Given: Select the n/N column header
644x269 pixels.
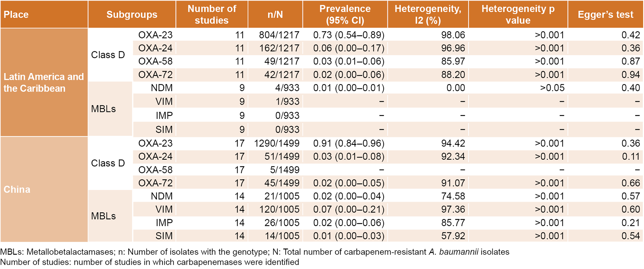Looking at the screenshot, I should pos(275,14).
